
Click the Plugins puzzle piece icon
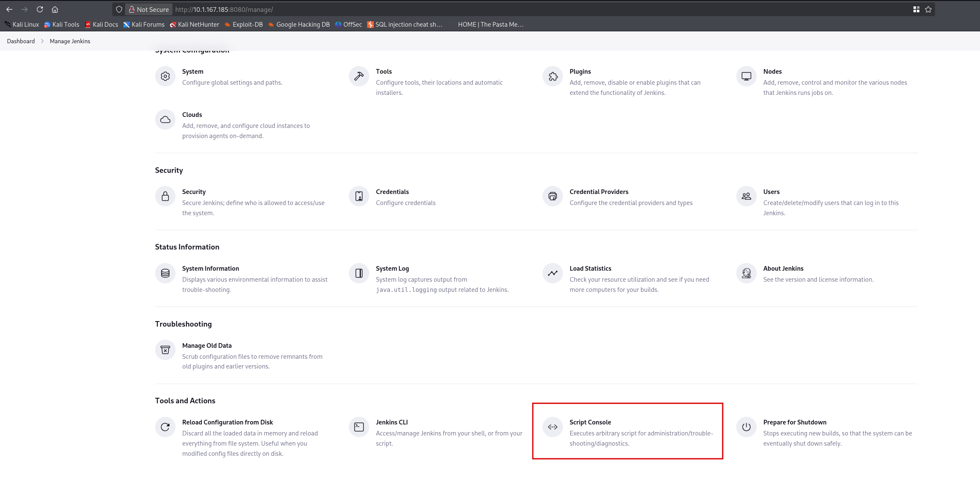click(x=553, y=76)
